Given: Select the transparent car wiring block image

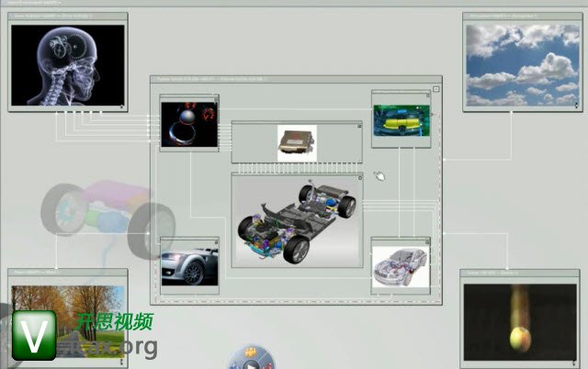Looking at the screenshot, I should 401,267.
